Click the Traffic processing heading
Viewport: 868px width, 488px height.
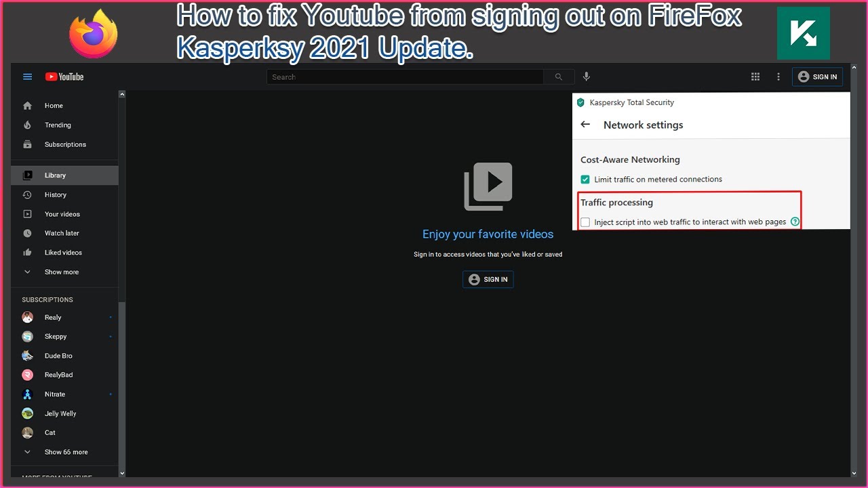point(616,202)
